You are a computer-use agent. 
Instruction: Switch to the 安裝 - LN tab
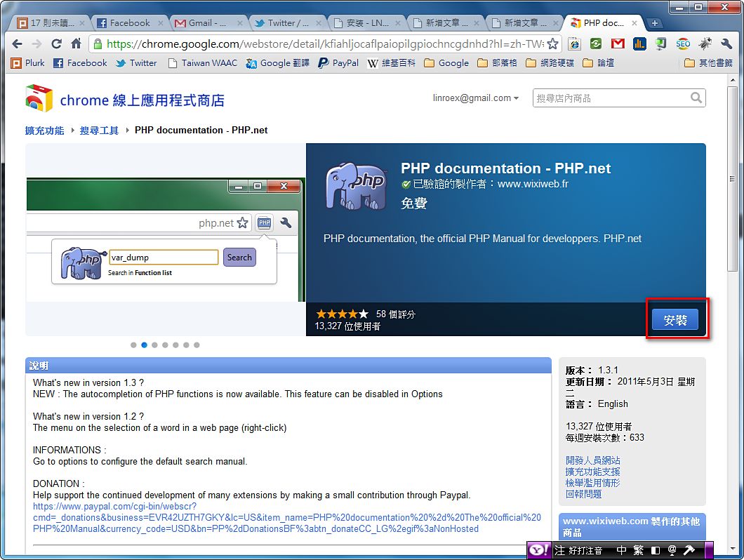point(366,22)
